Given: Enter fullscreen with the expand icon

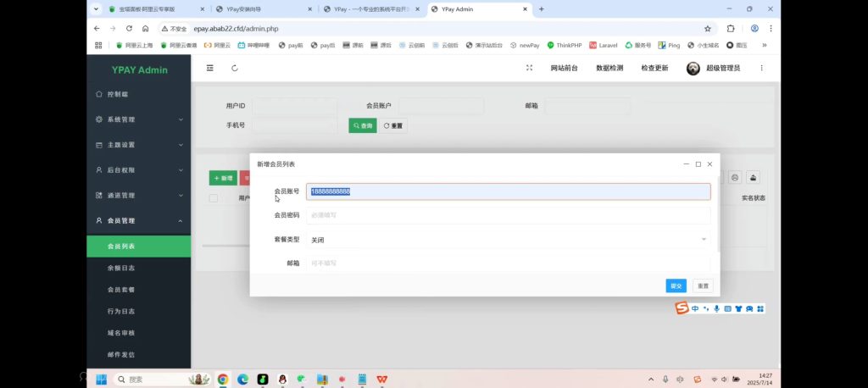Looking at the screenshot, I should click(x=530, y=68).
